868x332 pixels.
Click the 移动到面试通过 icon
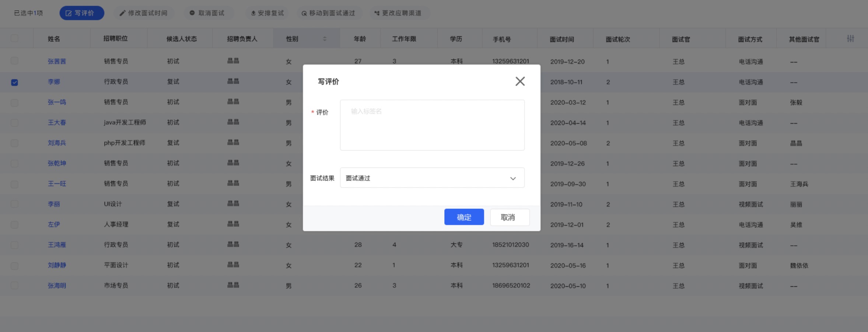[304, 13]
